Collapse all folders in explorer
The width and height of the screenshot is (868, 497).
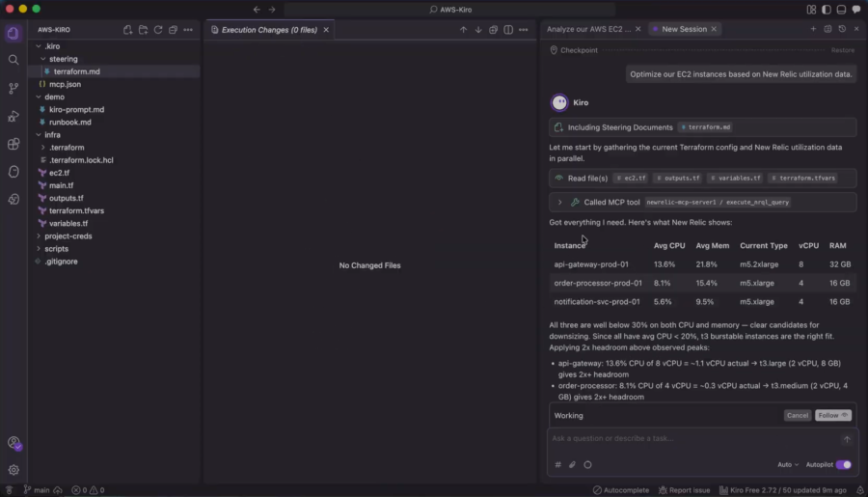[x=173, y=30]
